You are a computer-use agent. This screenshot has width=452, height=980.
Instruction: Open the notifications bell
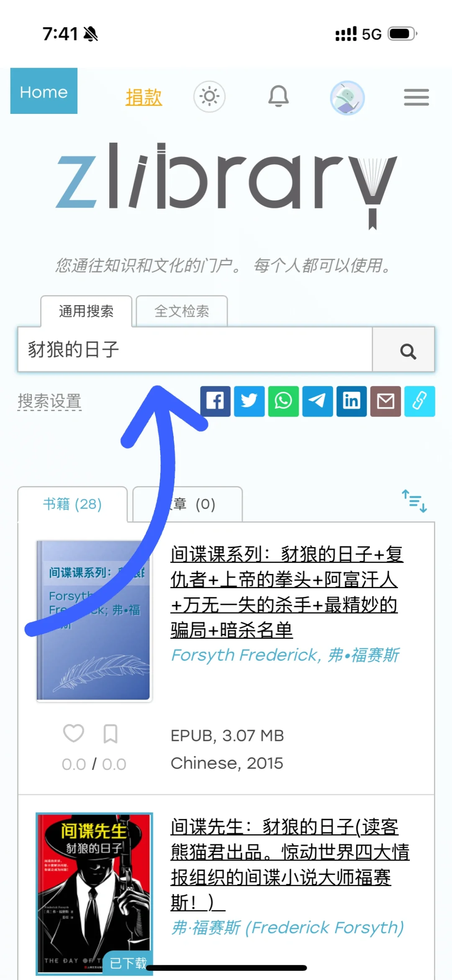pyautogui.click(x=278, y=97)
